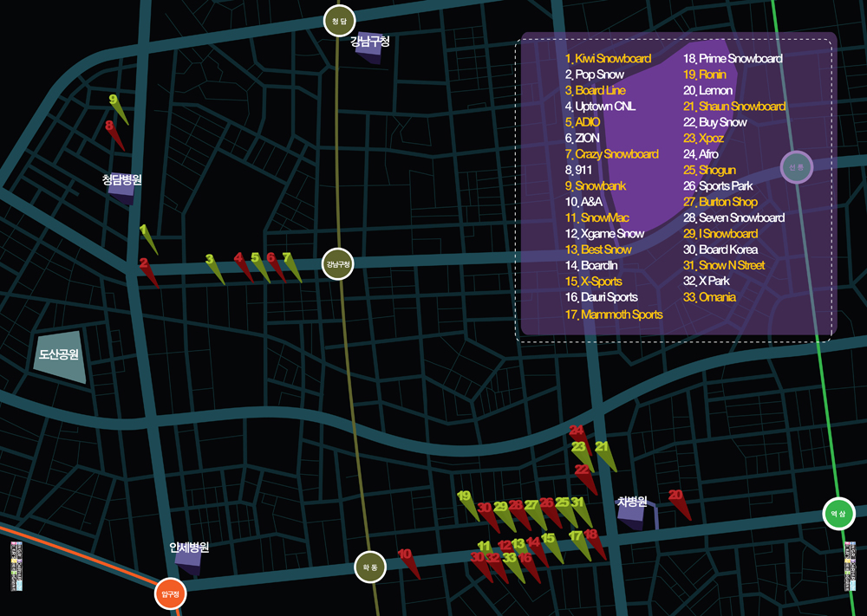Image resolution: width=867 pixels, height=616 pixels.
Task: Select the red map marker 10
Action: [409, 564]
